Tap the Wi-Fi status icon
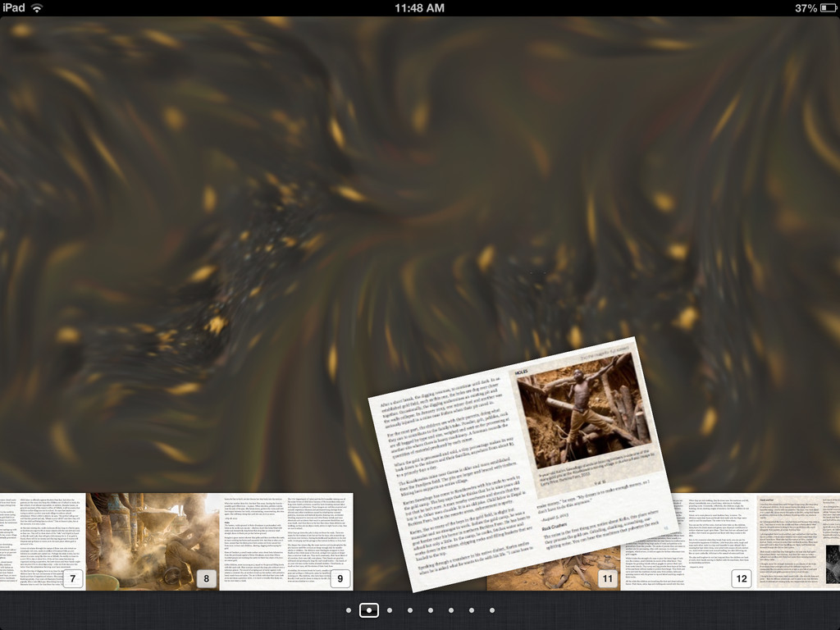This screenshot has height=630, width=840. click(37, 8)
